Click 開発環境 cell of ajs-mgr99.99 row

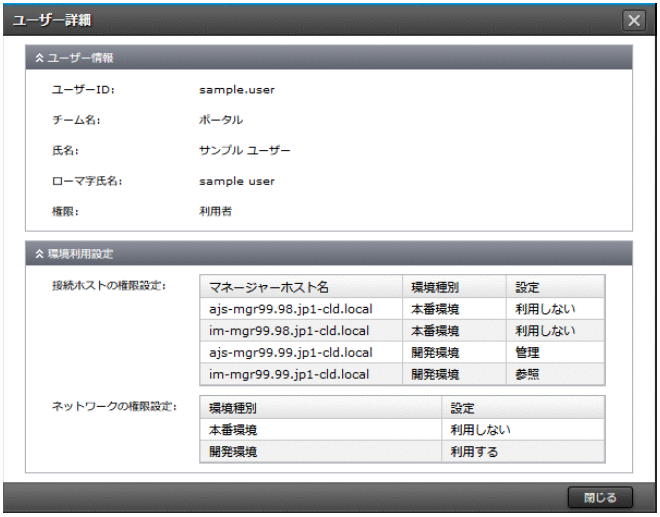[454, 352]
